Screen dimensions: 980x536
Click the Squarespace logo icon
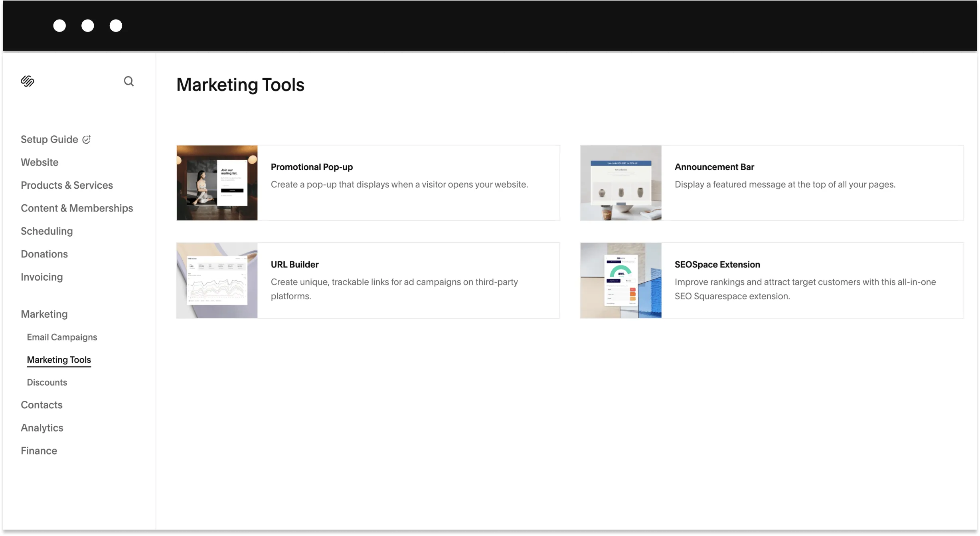pyautogui.click(x=28, y=81)
